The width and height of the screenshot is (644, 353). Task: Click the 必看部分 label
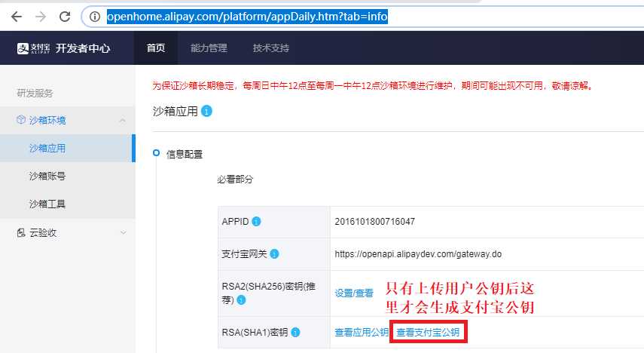(x=235, y=180)
